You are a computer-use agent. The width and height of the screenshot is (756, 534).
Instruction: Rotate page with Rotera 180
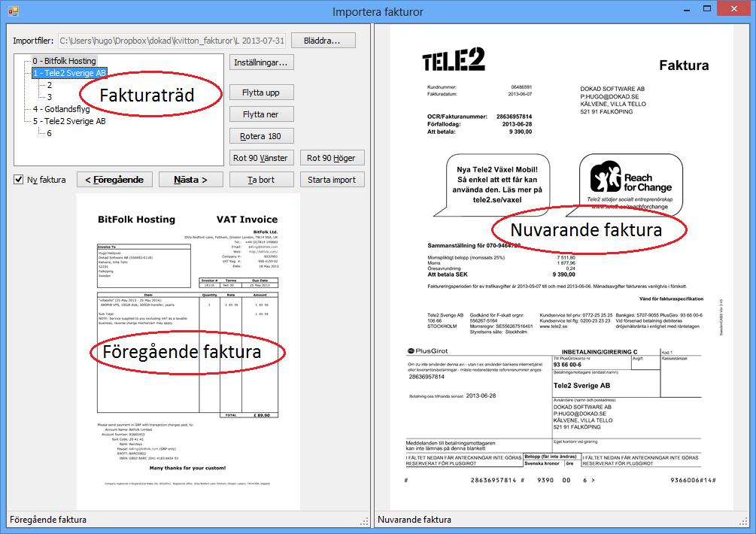click(x=261, y=136)
